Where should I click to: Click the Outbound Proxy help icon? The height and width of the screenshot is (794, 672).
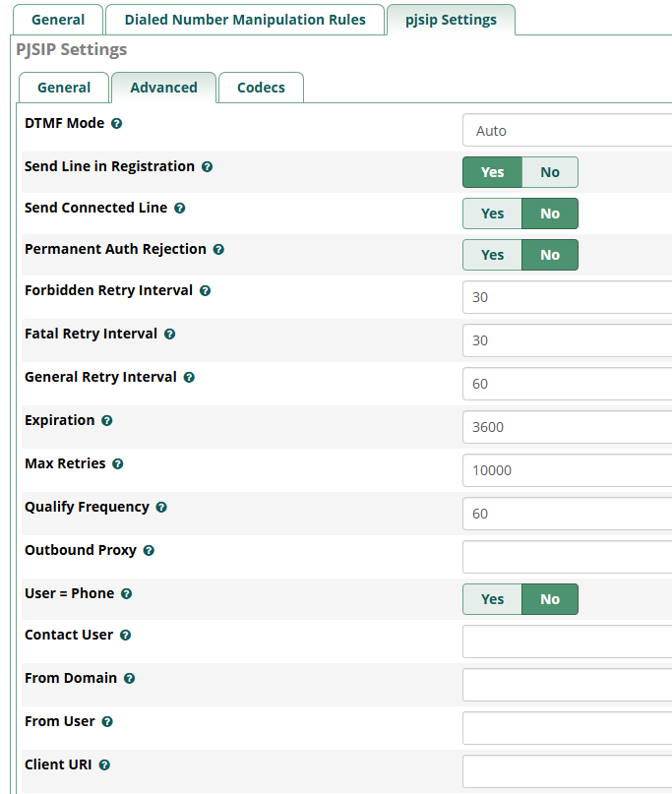(149, 551)
